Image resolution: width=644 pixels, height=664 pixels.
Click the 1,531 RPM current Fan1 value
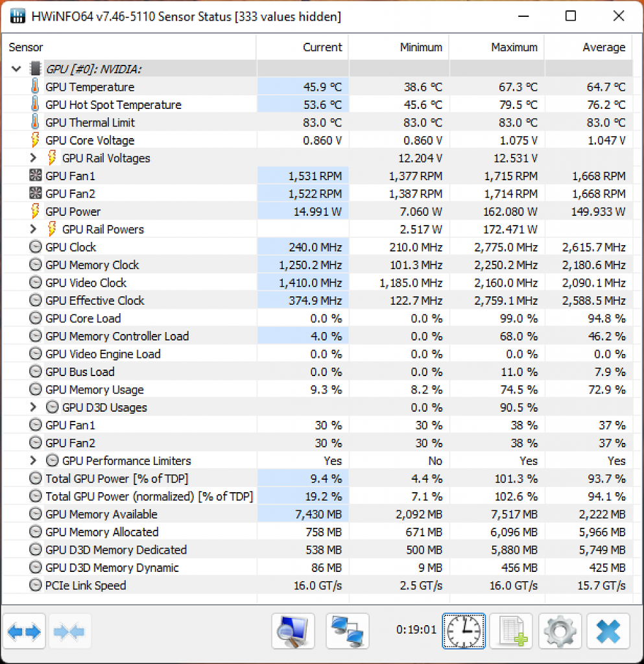(315, 176)
